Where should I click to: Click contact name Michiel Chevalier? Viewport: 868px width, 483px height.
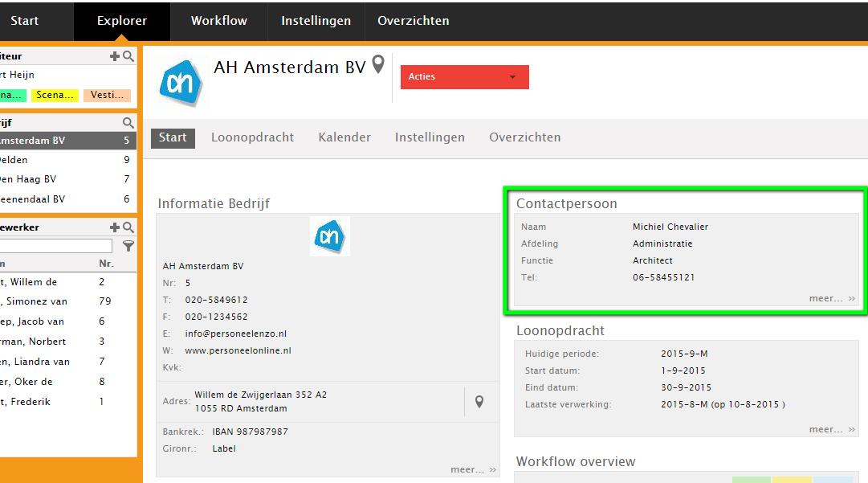670,227
